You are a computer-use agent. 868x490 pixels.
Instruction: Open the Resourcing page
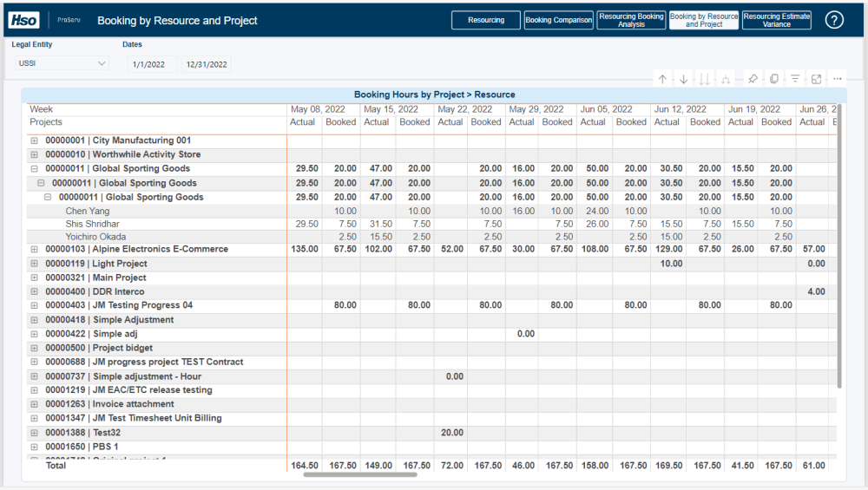486,20
